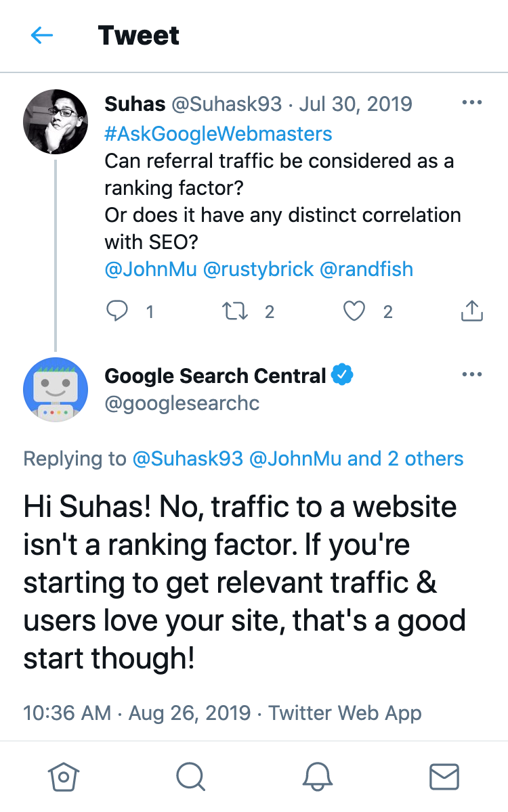The width and height of the screenshot is (508, 812).
Task: Open more options on Suhas's tweet
Action: click(471, 103)
